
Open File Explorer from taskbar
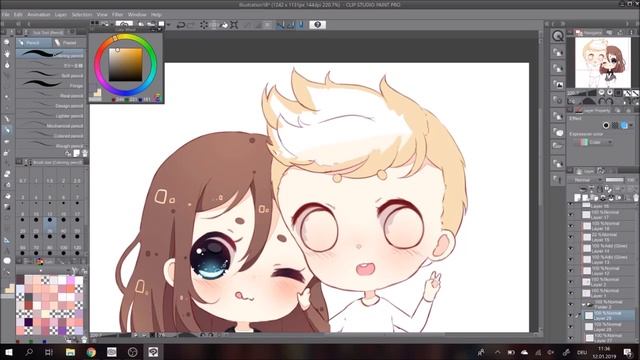[70, 352]
